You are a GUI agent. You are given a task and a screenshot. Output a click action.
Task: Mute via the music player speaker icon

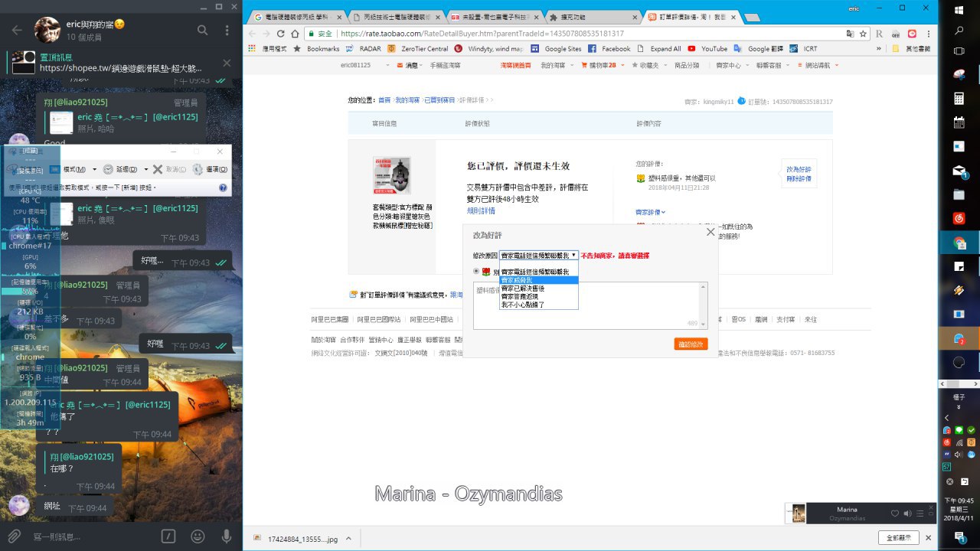click(907, 514)
